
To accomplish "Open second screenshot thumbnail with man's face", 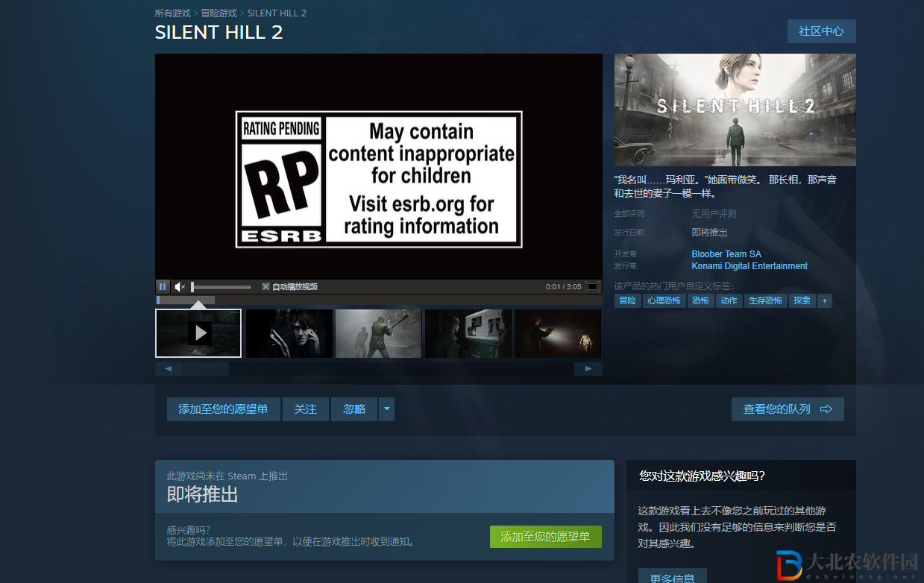I will (x=289, y=333).
